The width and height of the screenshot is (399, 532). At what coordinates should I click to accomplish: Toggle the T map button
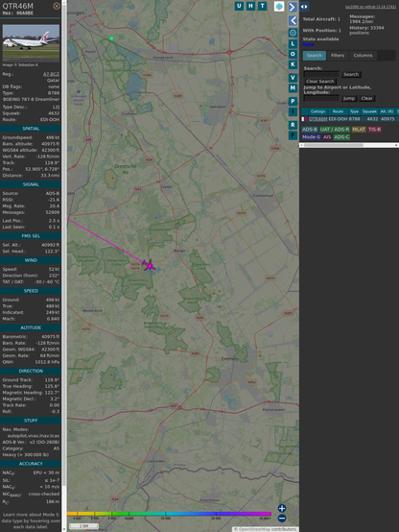click(x=263, y=6)
